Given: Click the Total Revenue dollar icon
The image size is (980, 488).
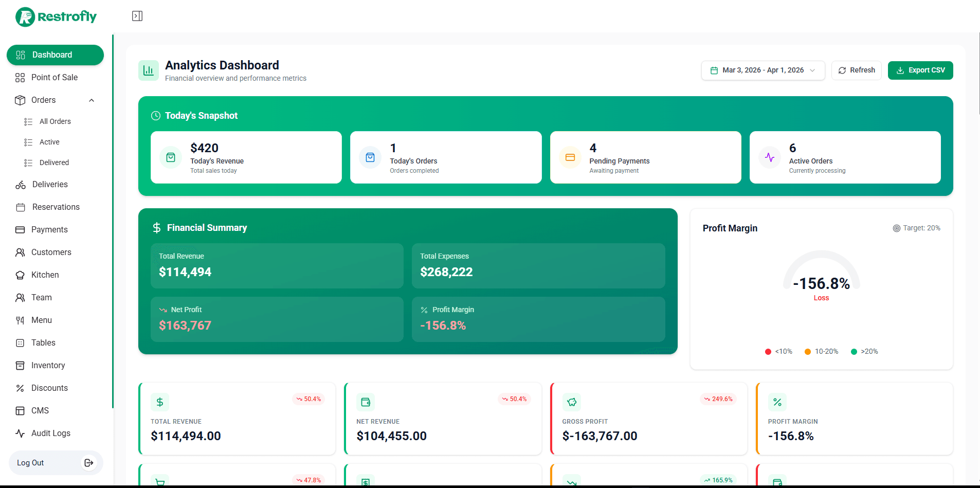Looking at the screenshot, I should tap(160, 402).
